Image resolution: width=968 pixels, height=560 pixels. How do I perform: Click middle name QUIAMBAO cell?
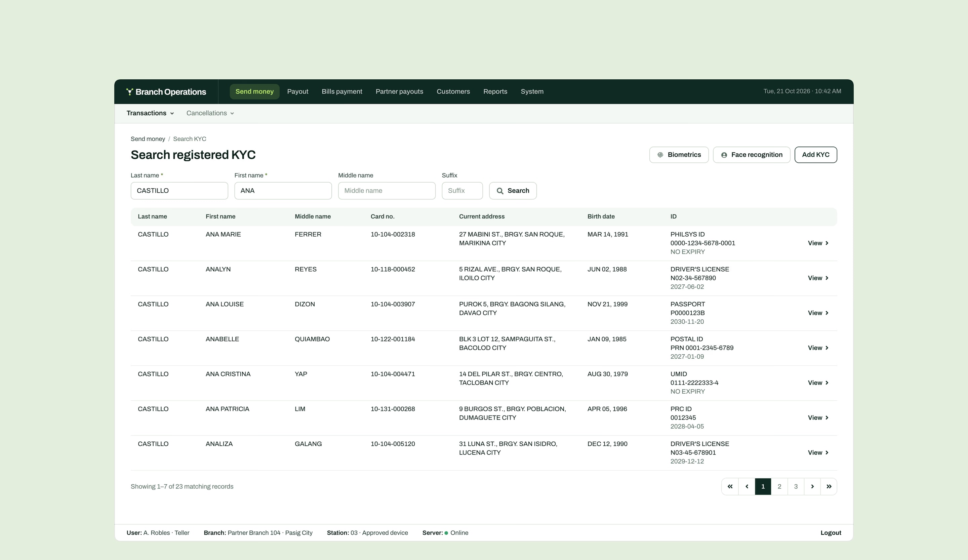[x=312, y=339]
